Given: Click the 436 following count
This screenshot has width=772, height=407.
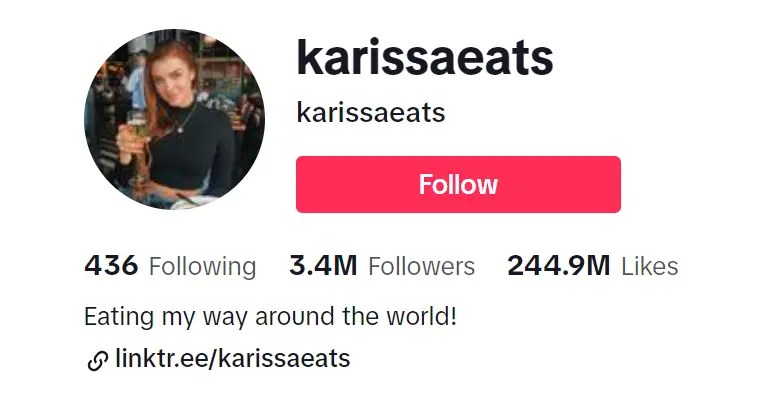Looking at the screenshot, I should pos(111,266).
